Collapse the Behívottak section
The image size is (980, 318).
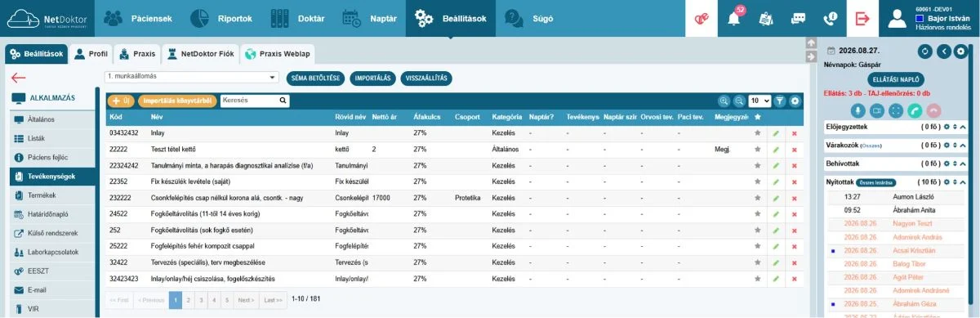[x=962, y=163]
